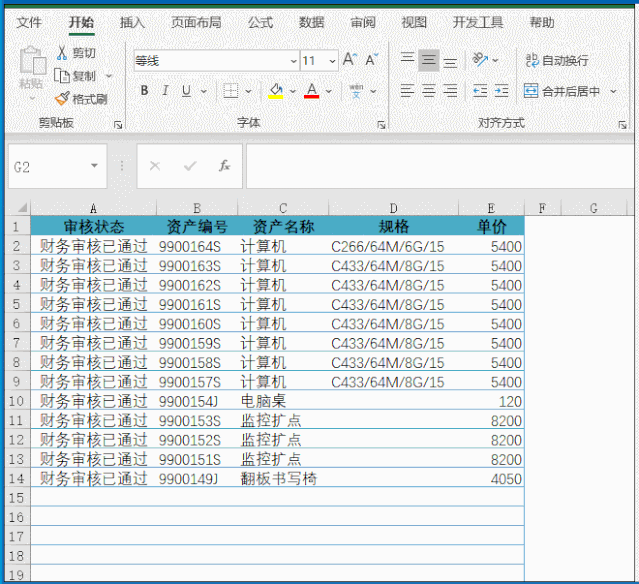The image size is (639, 584).
Task: Click Merge and Center (合并后居中)
Action: click(x=563, y=91)
